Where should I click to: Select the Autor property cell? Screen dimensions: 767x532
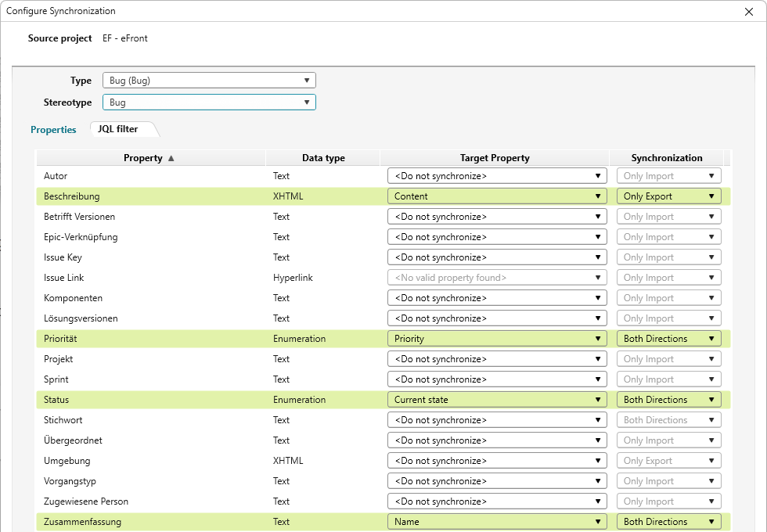[x=150, y=176]
